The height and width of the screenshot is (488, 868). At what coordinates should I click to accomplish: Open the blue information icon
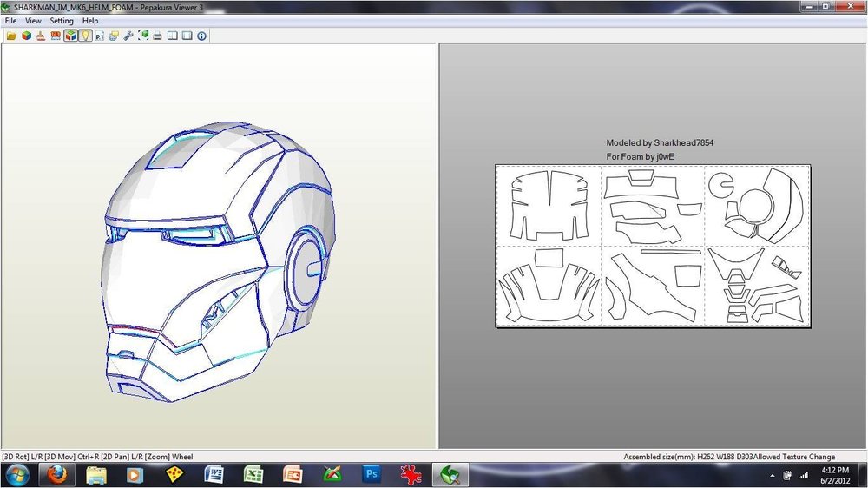[201, 36]
